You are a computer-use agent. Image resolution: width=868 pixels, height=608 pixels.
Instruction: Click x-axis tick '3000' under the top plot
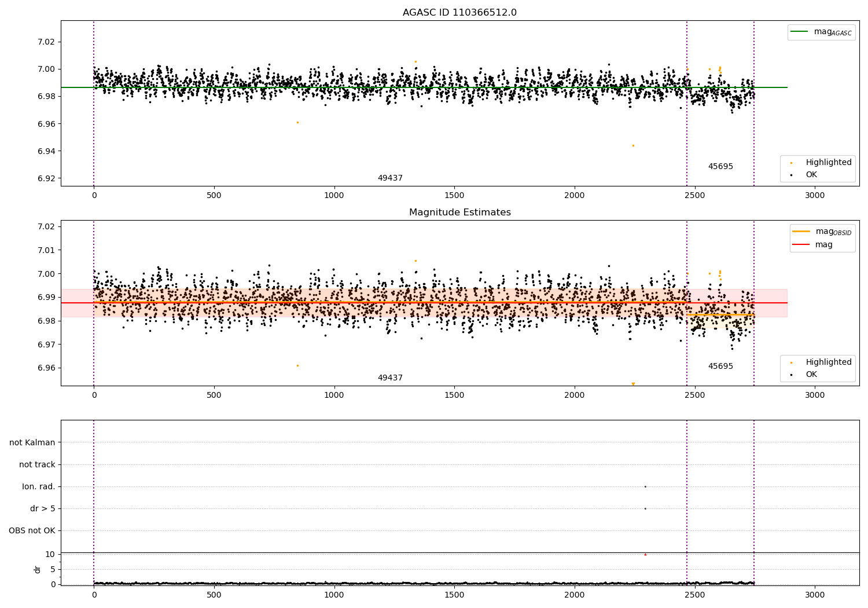815,196
